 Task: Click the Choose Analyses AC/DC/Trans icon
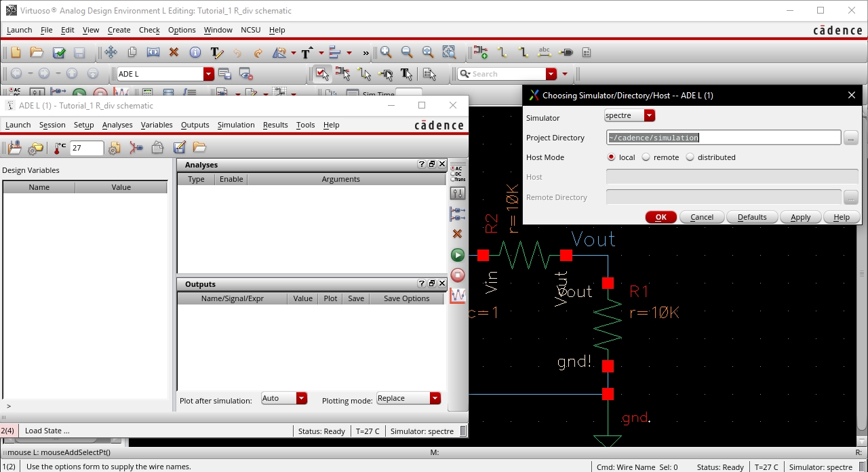[458, 174]
